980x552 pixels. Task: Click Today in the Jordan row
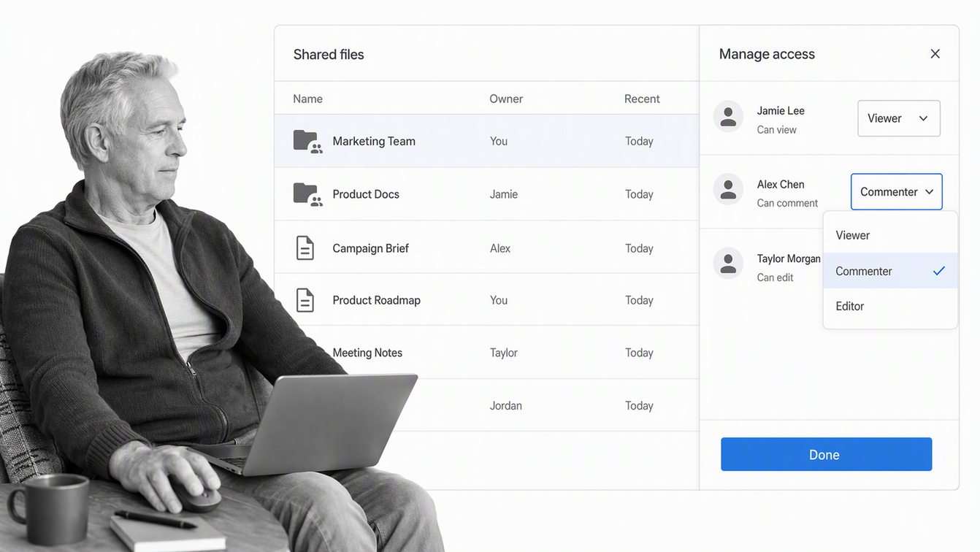click(x=639, y=405)
